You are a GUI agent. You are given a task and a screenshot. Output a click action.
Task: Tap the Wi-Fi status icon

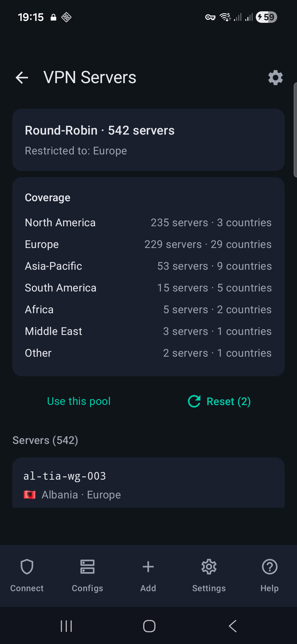coord(225,17)
